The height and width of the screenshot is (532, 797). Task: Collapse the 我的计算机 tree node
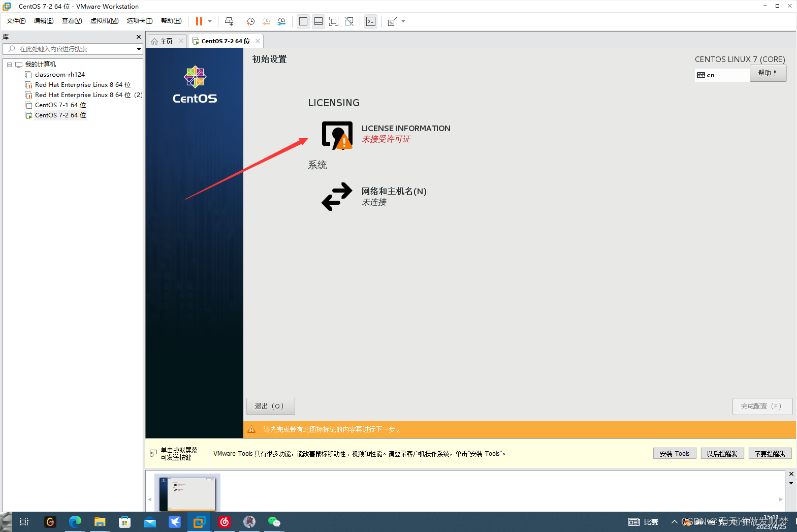(9, 65)
